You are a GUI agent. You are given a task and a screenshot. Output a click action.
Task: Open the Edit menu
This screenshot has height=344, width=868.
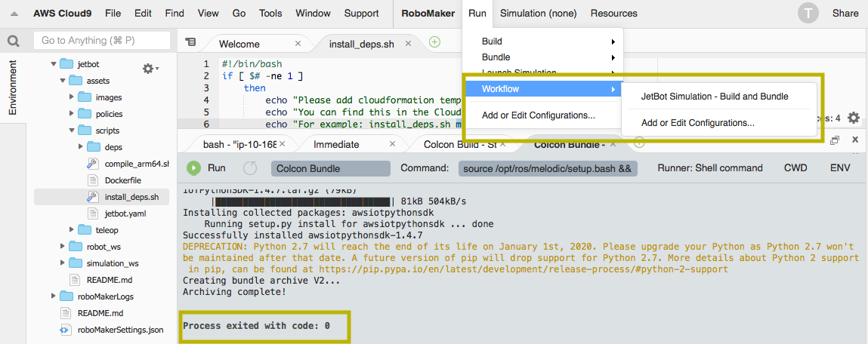click(x=143, y=14)
